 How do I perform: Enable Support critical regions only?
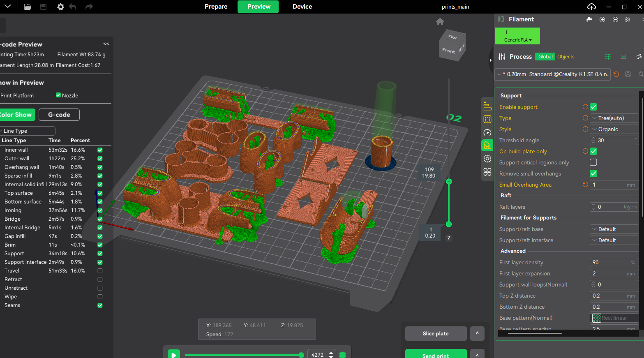coord(593,162)
